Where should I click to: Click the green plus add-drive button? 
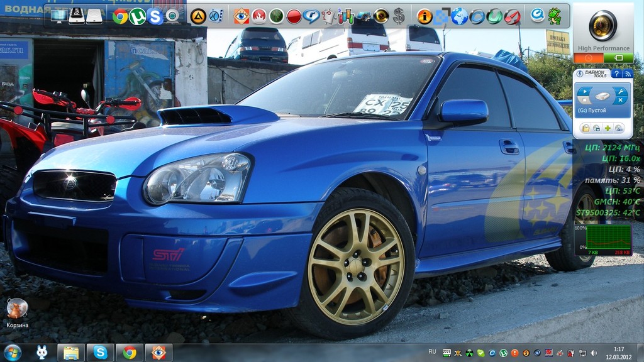(608, 128)
